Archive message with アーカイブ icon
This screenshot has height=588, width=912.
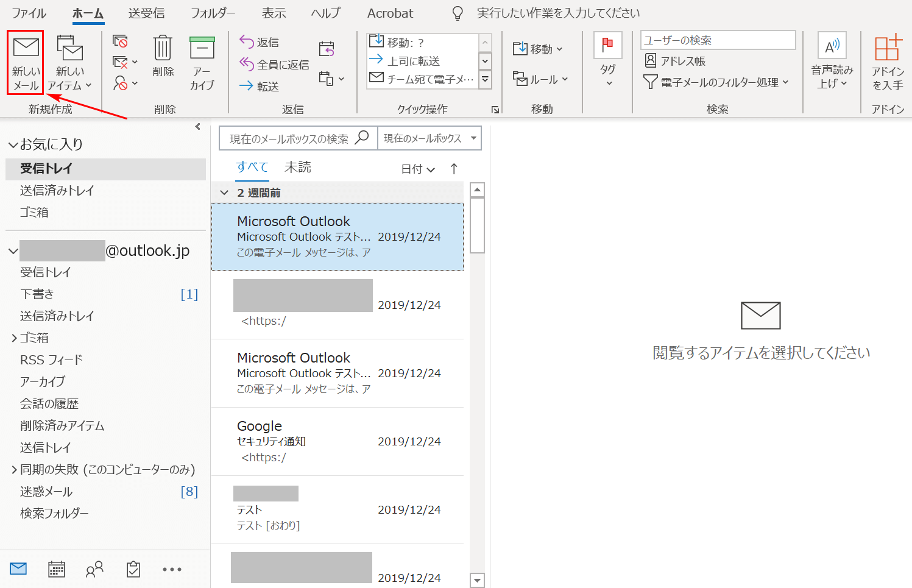click(202, 63)
